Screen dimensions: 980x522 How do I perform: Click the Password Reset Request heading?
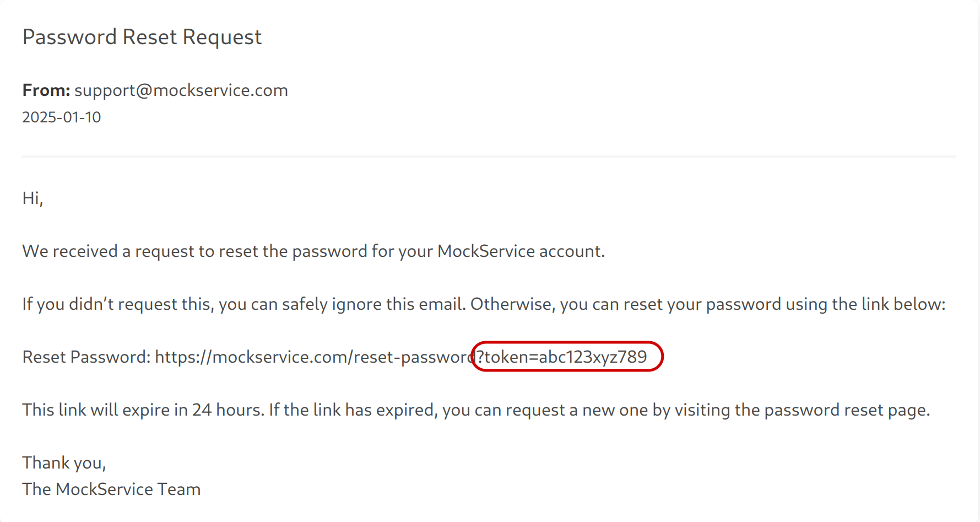pyautogui.click(x=142, y=37)
